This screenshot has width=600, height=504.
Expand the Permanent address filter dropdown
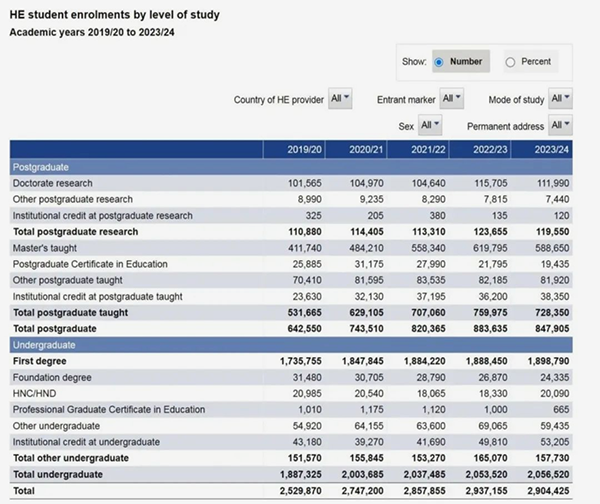(x=560, y=125)
